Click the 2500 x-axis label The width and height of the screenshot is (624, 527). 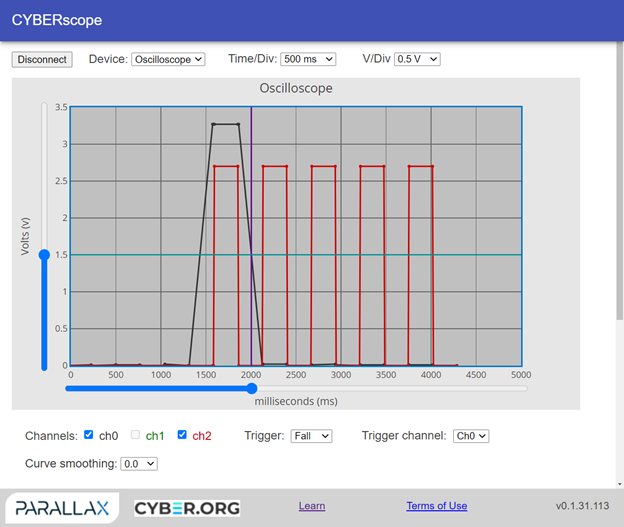coord(296,375)
